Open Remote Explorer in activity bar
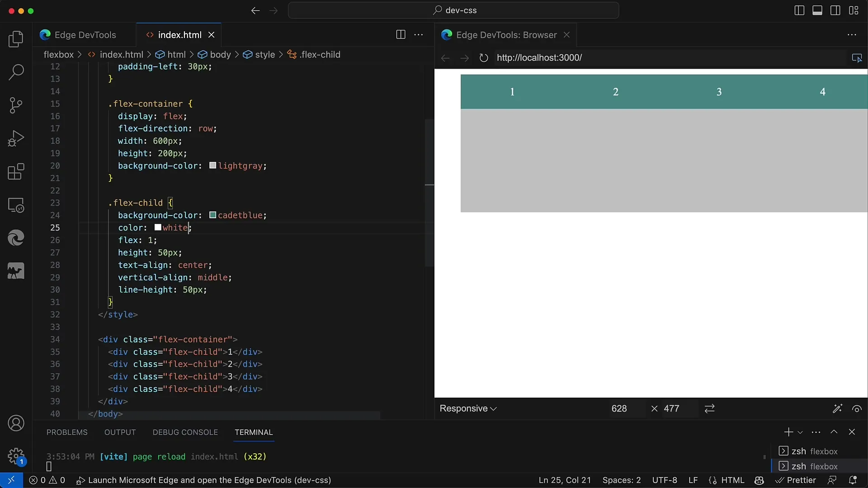 [16, 205]
